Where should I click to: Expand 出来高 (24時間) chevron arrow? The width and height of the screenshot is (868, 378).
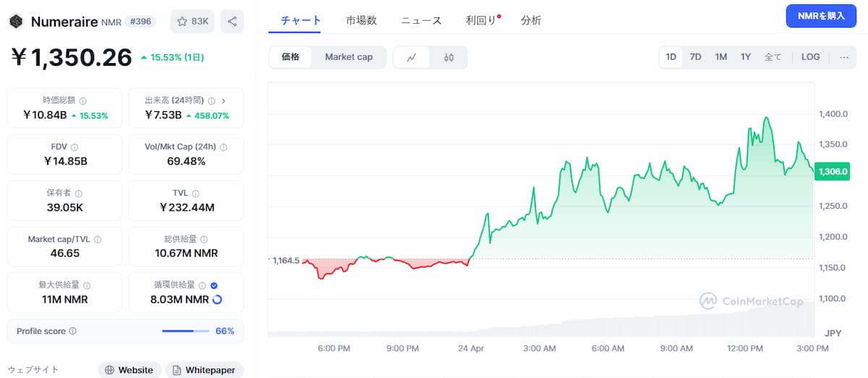[224, 101]
